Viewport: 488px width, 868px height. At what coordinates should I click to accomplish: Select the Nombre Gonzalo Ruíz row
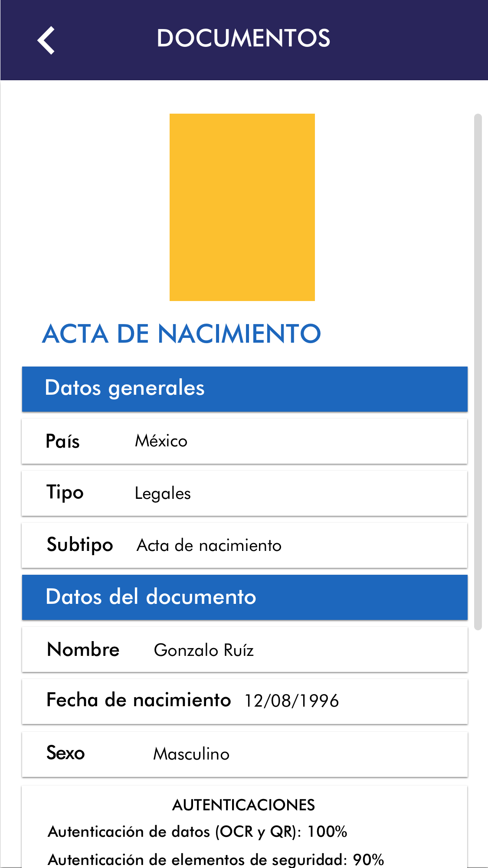coord(245,649)
